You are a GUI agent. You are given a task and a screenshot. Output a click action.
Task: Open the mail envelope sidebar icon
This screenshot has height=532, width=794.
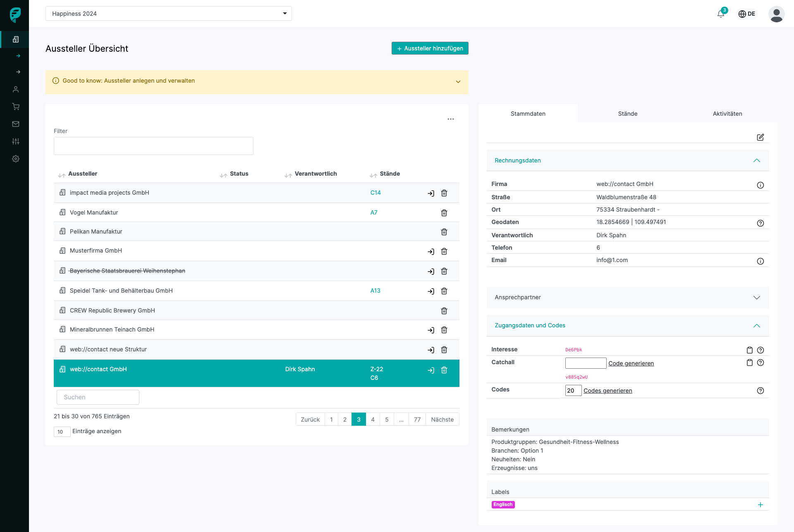click(x=16, y=124)
